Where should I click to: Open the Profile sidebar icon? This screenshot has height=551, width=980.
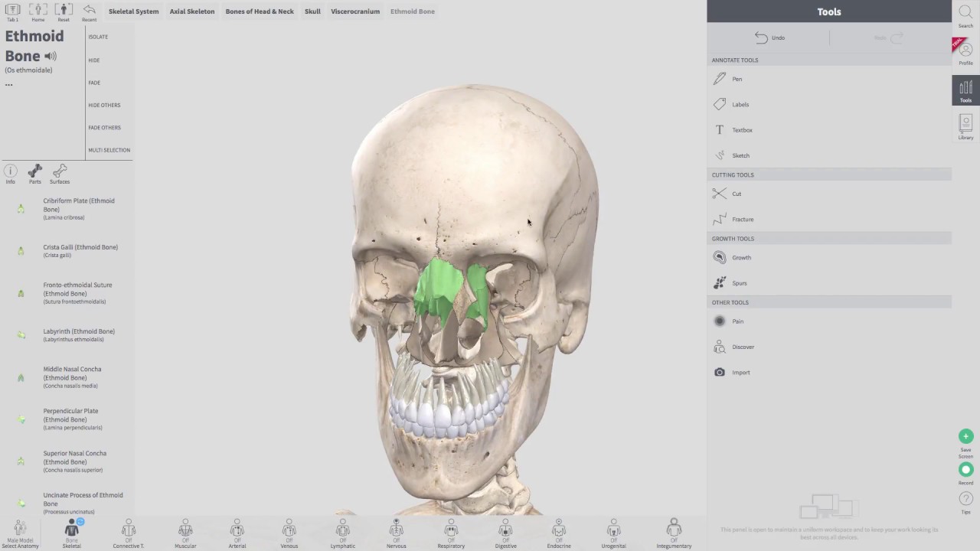click(x=965, y=52)
